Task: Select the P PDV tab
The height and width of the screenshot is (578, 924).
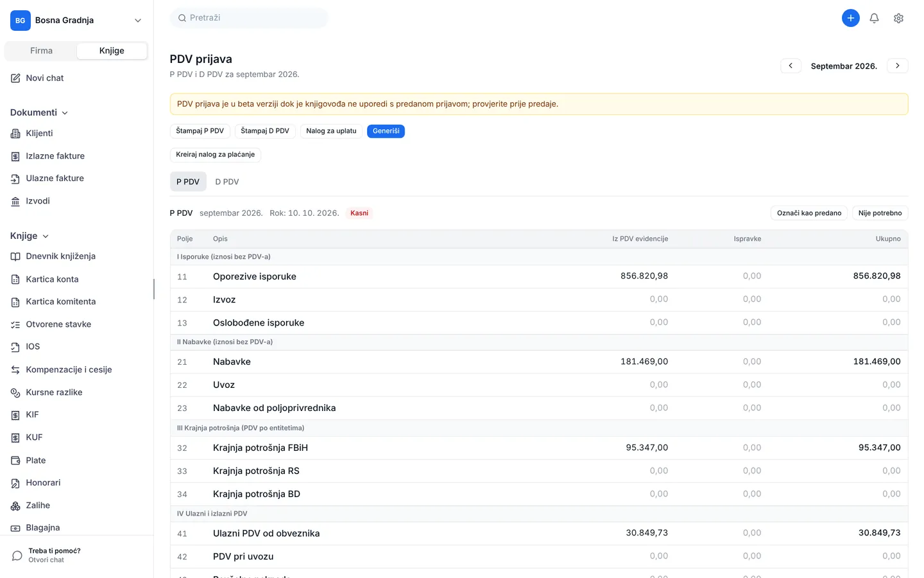Action: 188,182
